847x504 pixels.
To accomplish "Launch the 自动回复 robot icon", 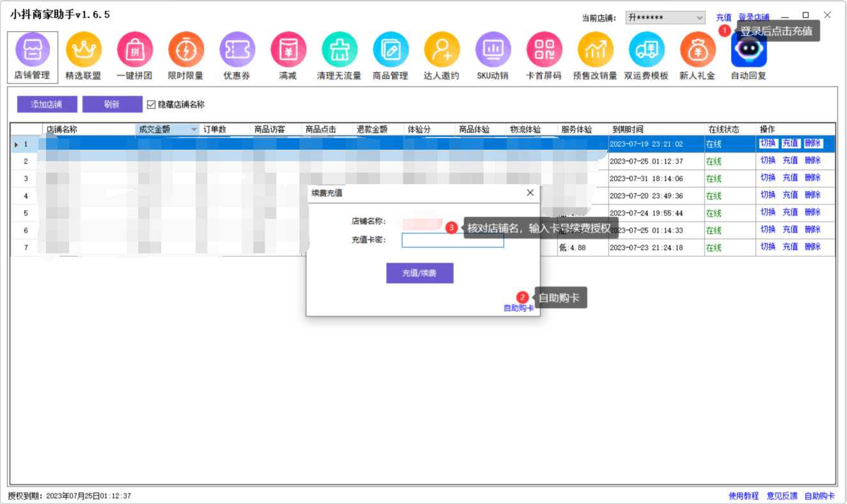I will [x=748, y=50].
